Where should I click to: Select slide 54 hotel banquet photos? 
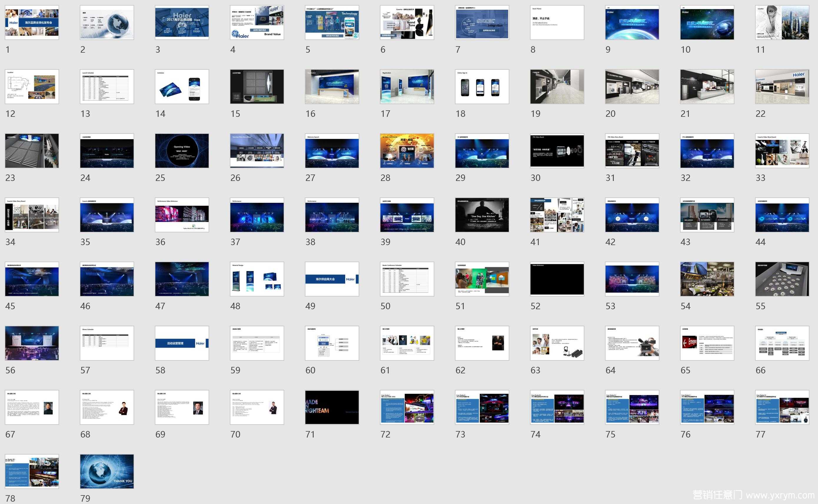tap(707, 279)
